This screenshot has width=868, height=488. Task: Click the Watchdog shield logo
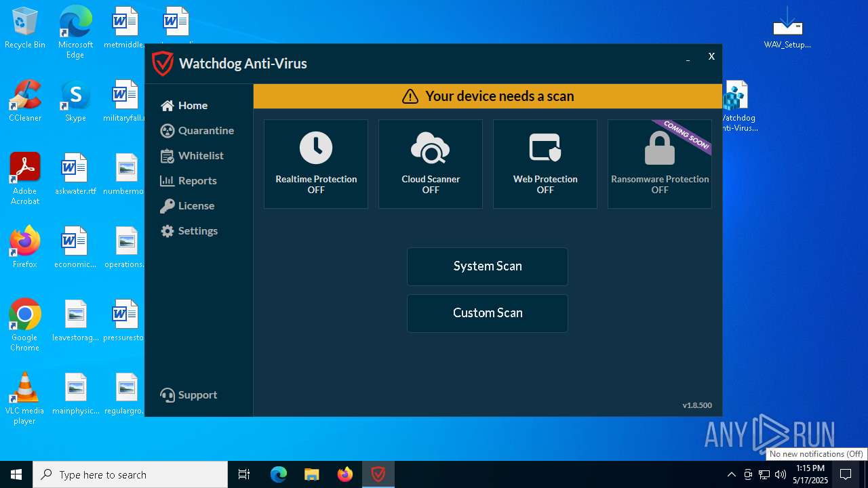pos(163,64)
